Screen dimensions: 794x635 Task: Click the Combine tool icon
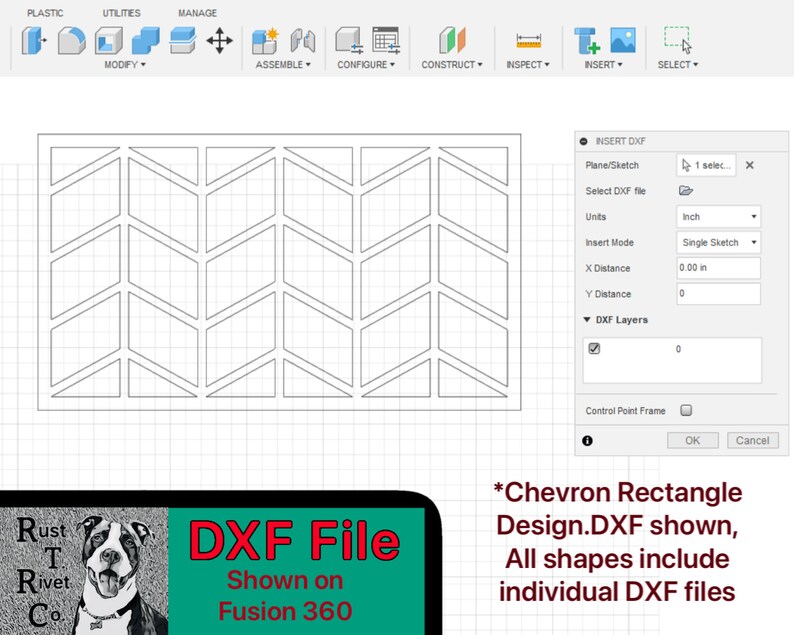click(x=145, y=41)
